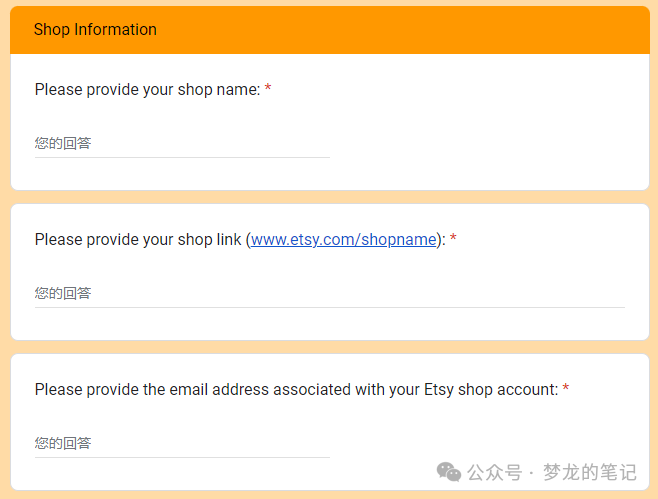Click "Please provide your shop link" question text

(138, 240)
